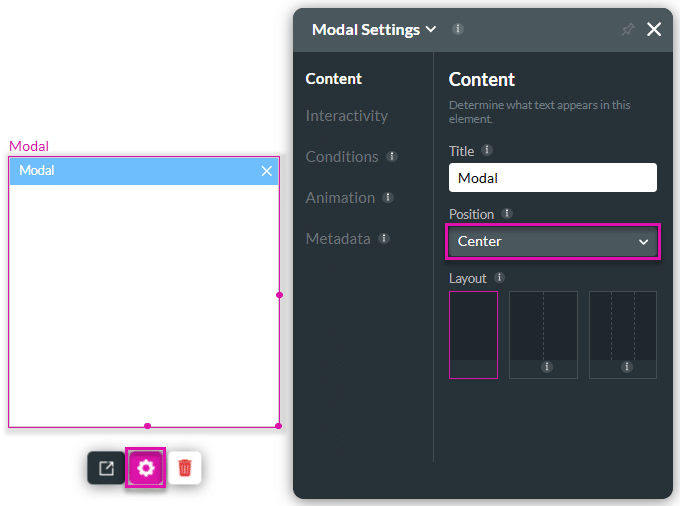Click the bottom-right corner resize handle
680x506 pixels.
click(279, 426)
